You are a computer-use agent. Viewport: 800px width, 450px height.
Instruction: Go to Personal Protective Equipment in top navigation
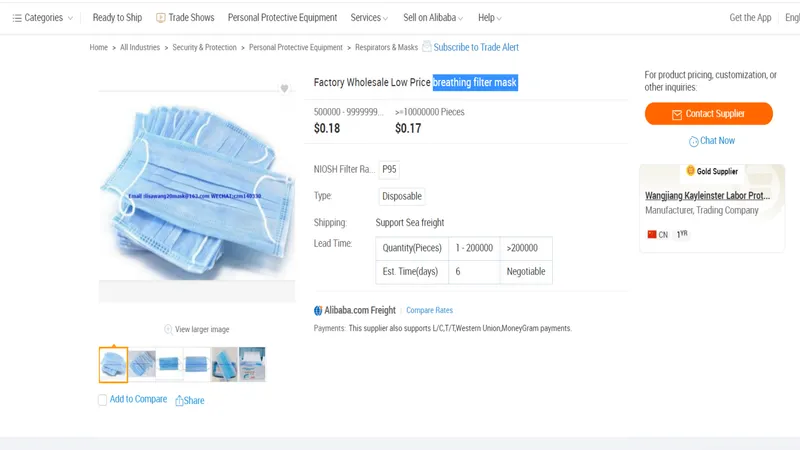point(282,18)
